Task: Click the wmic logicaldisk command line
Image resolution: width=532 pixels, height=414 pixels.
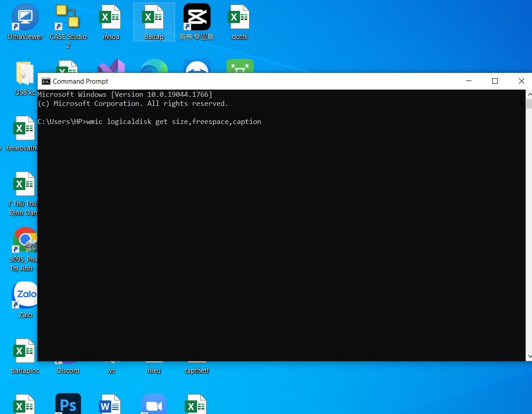Action: pyautogui.click(x=149, y=122)
